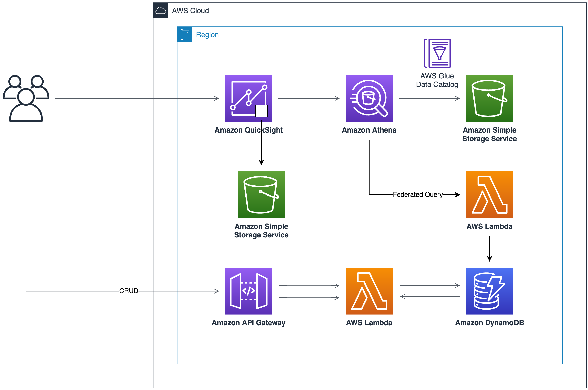Click the Amazon Athena text label
Screen dimensions: 588x390
pos(369,130)
